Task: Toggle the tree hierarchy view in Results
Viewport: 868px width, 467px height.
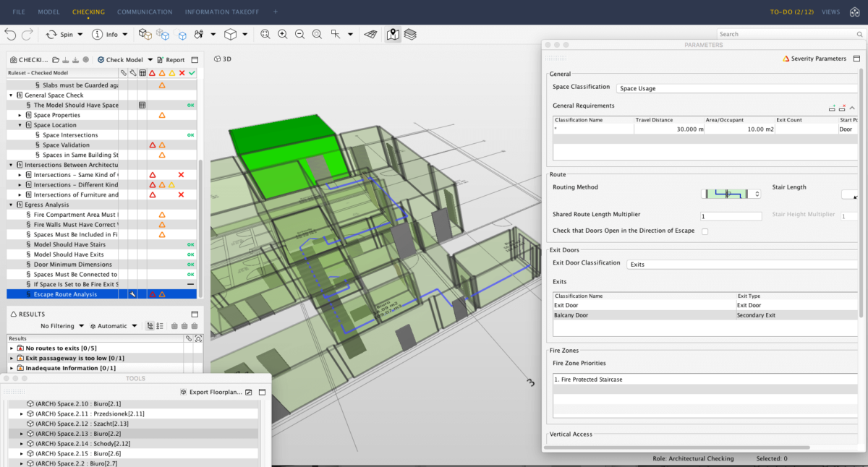Action: [149, 326]
